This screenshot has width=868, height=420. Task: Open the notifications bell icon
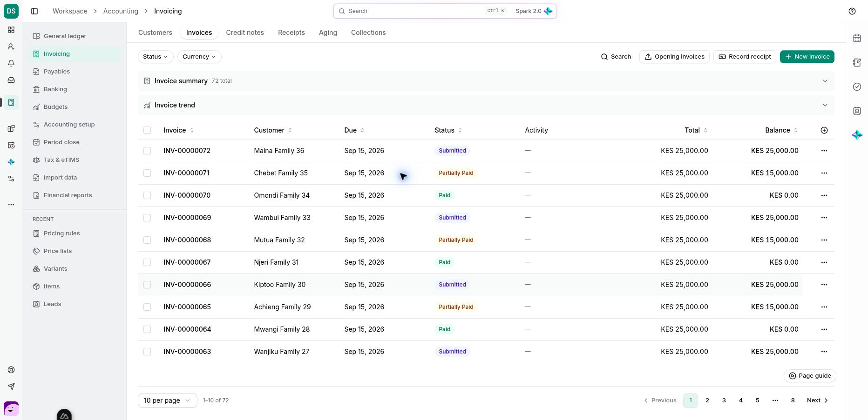[11, 63]
